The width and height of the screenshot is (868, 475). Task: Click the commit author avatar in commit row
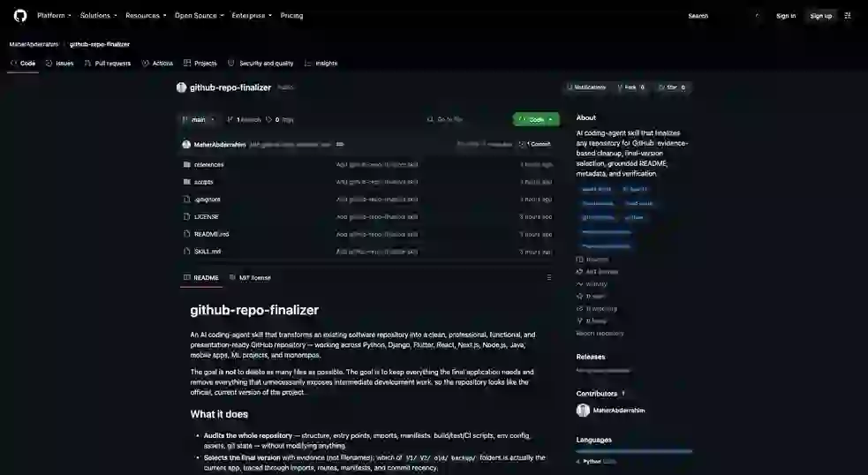point(186,145)
